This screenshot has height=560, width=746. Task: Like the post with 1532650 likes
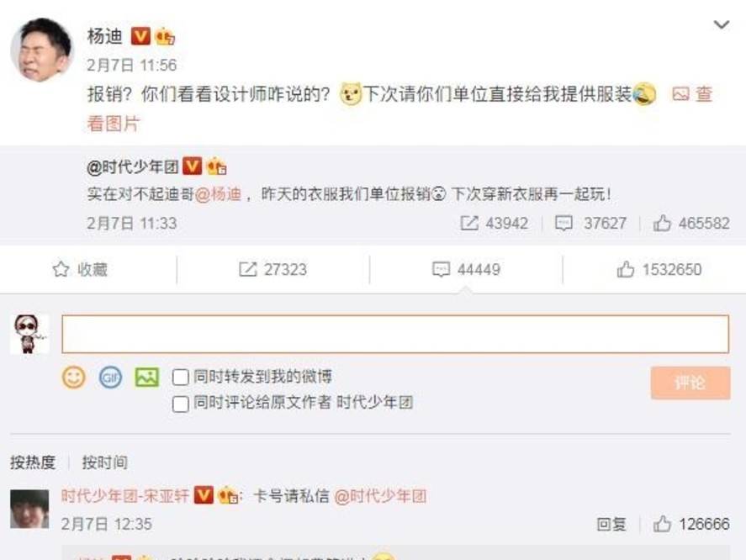(x=659, y=269)
